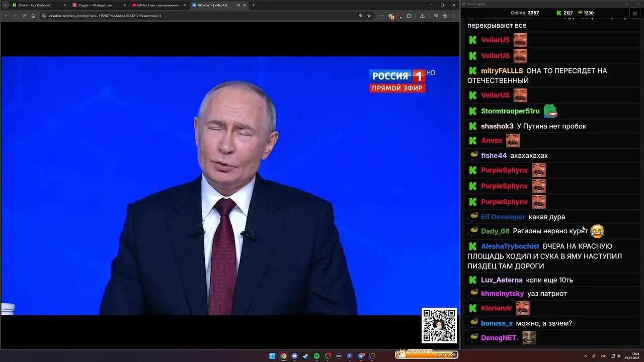This screenshot has width=644, height=362.
Task: Close the Stream - Kick Dashboard tab
Action: tap(64, 5)
